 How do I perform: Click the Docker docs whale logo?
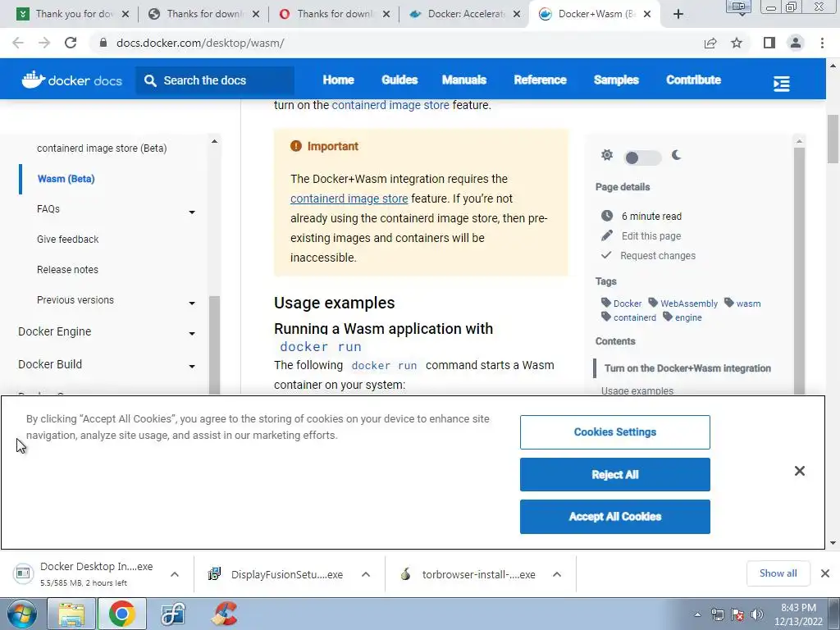click(33, 80)
